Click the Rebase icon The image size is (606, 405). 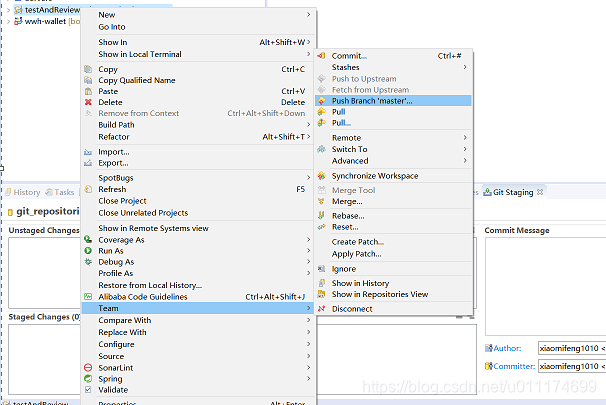321,216
